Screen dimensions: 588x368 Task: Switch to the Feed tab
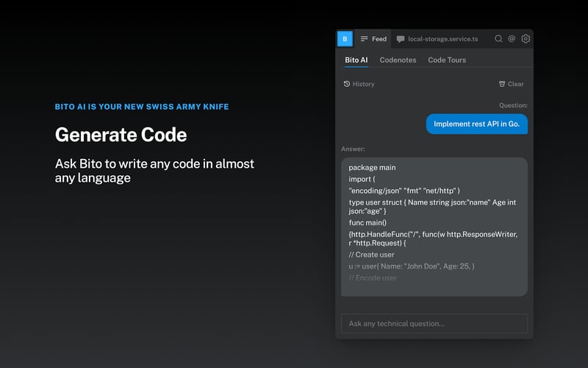(373, 39)
